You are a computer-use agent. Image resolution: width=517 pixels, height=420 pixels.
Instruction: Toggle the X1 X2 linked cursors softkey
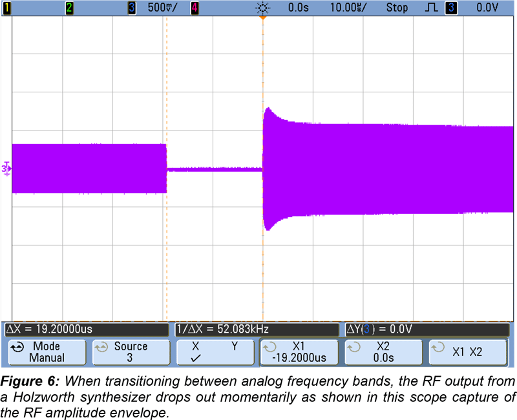(x=467, y=352)
